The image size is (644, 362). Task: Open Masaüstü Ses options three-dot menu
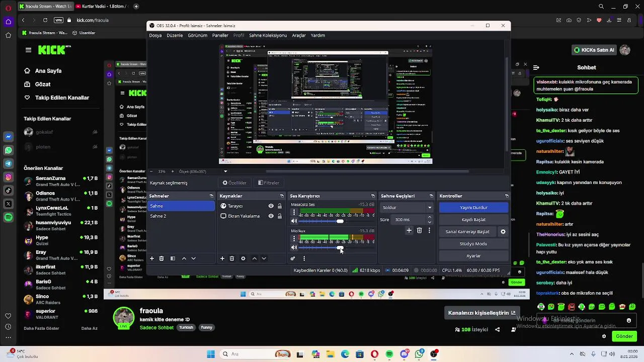[294, 212]
